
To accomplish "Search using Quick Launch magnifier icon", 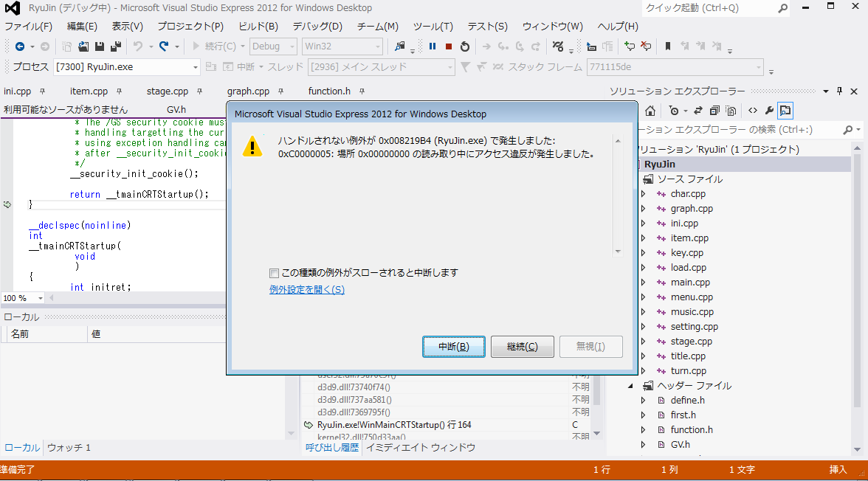I will pyautogui.click(x=782, y=8).
